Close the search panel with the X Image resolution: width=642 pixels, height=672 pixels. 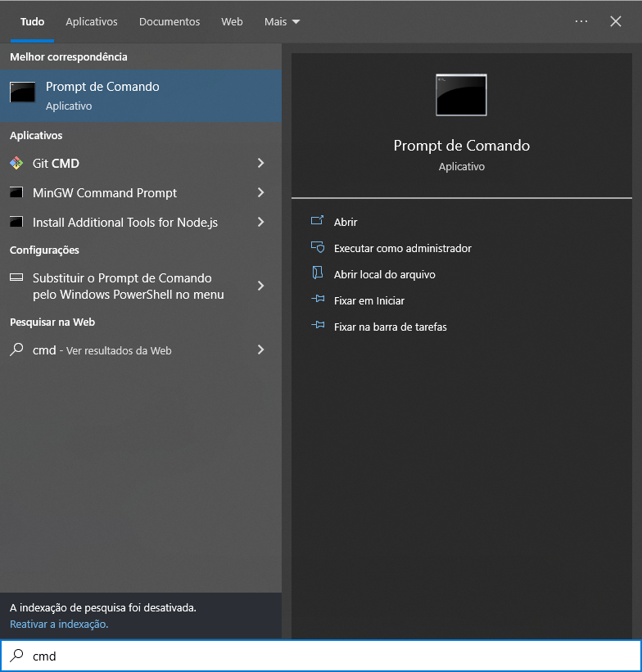[616, 21]
